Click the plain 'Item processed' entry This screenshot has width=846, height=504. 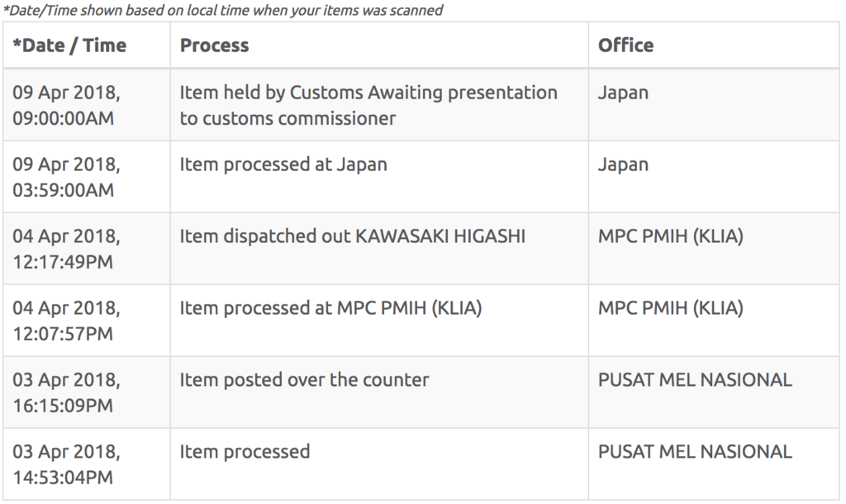[245, 452]
